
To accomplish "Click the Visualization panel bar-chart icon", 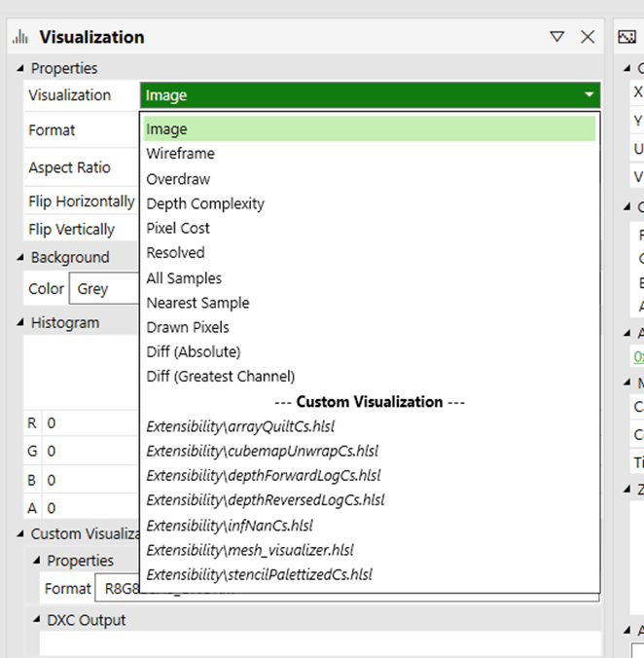I will point(20,37).
